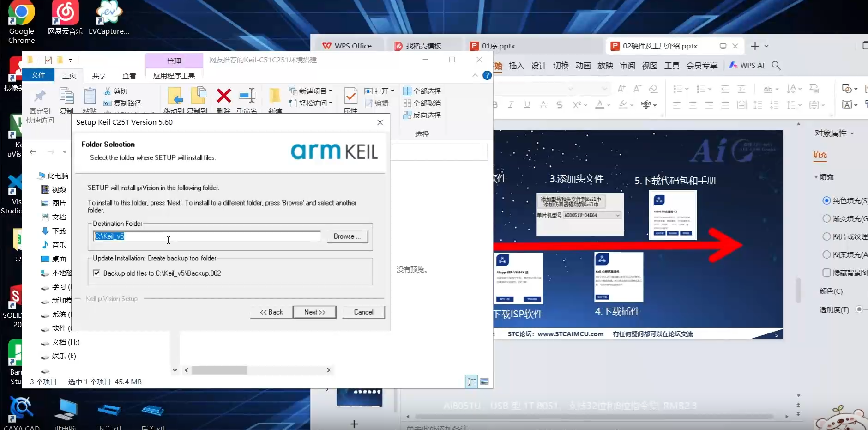Click the 新建 folder icon

[275, 96]
